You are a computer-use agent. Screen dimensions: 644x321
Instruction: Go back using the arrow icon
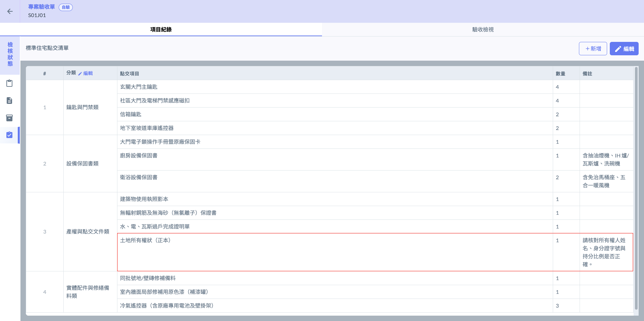coord(10,11)
